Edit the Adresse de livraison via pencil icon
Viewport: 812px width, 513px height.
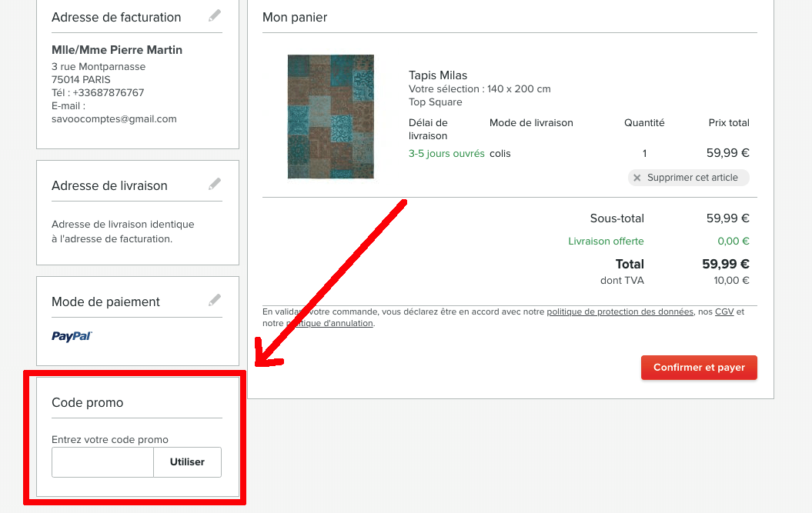pos(215,184)
